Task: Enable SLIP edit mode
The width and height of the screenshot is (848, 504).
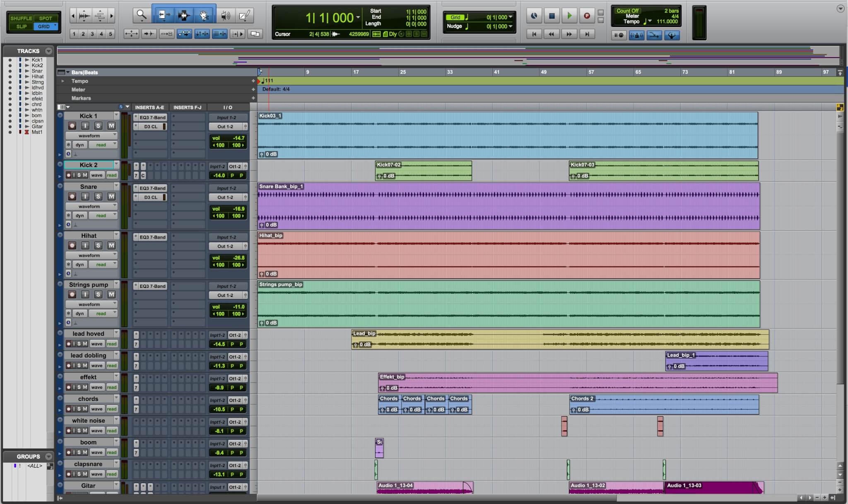Action: pos(21,27)
